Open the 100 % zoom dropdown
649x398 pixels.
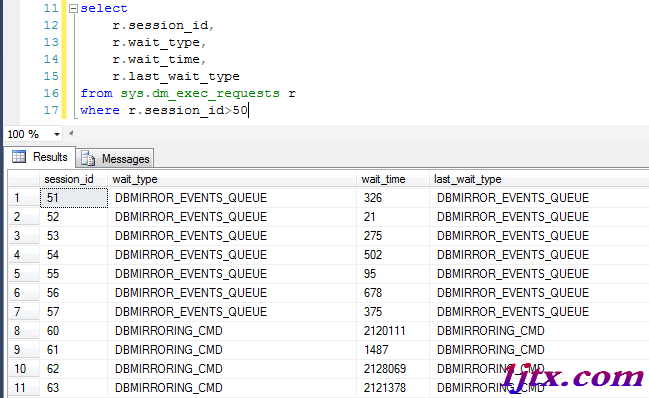point(56,134)
